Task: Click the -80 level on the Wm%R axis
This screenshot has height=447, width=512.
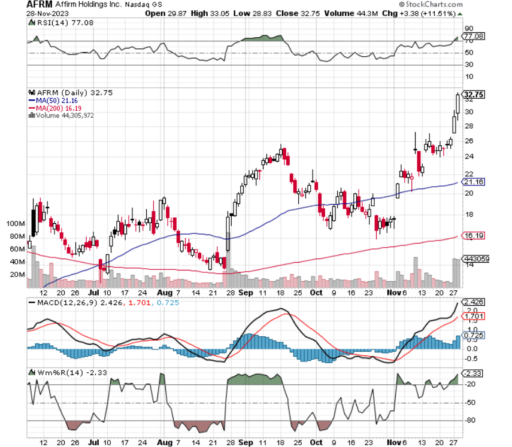Action: point(470,420)
